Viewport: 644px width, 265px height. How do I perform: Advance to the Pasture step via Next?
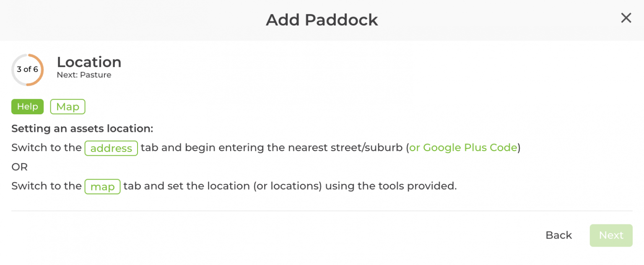click(611, 235)
